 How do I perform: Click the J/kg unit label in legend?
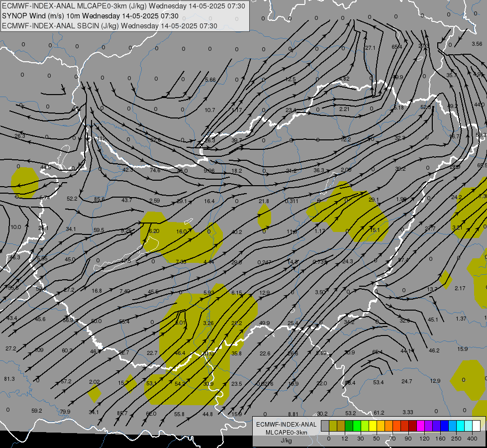click(286, 441)
